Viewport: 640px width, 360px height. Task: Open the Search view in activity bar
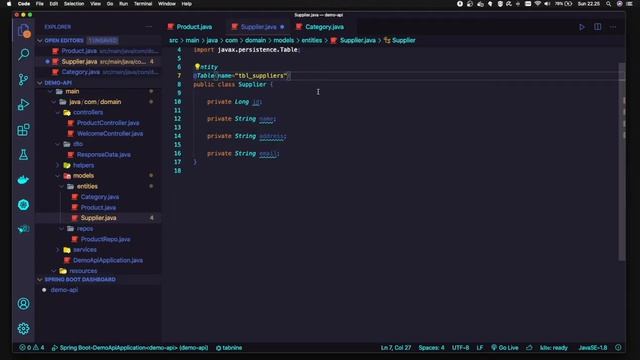click(23, 54)
